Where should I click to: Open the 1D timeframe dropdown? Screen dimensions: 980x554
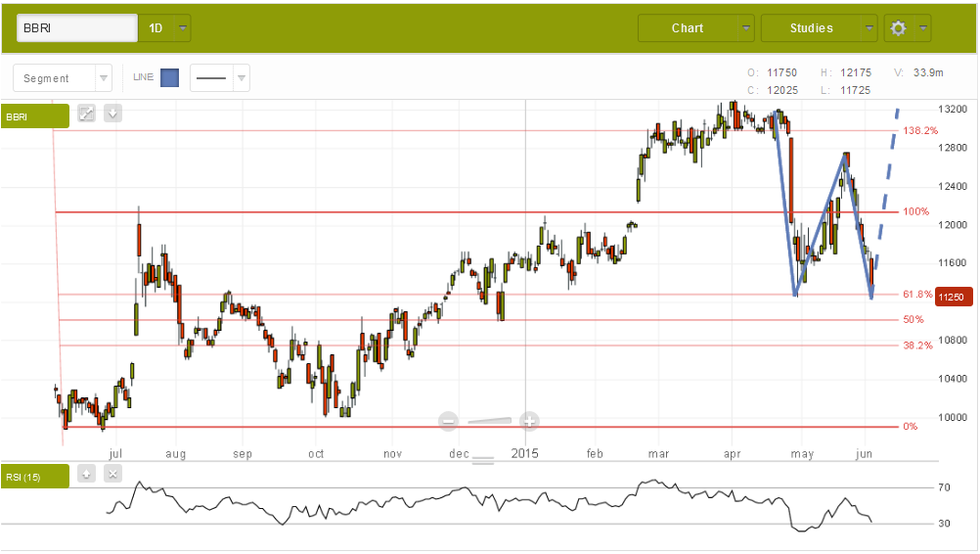(165, 28)
